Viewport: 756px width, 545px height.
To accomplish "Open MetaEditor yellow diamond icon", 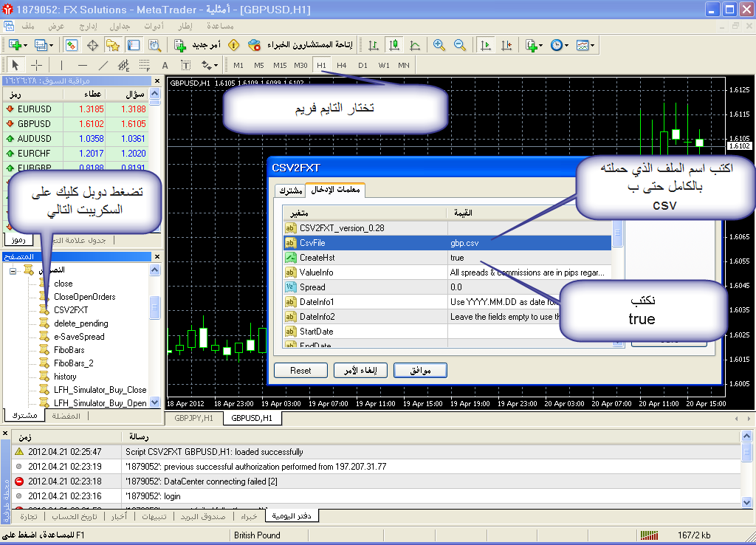I will (x=234, y=45).
